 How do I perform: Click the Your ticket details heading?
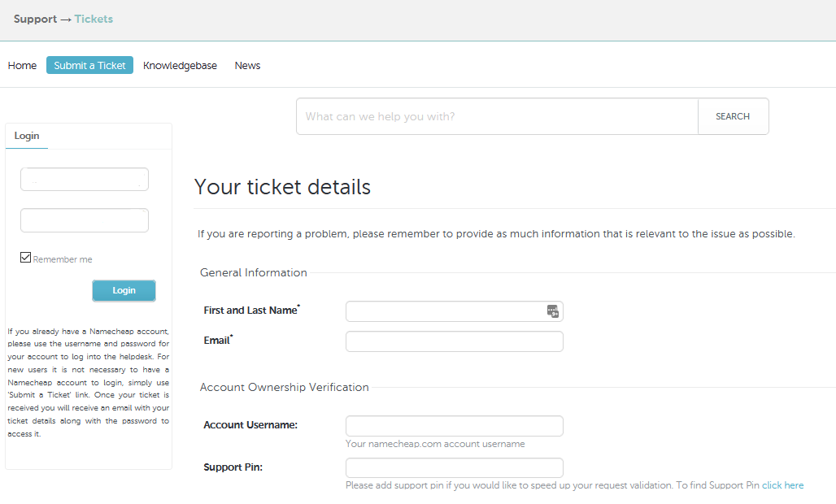[282, 187]
